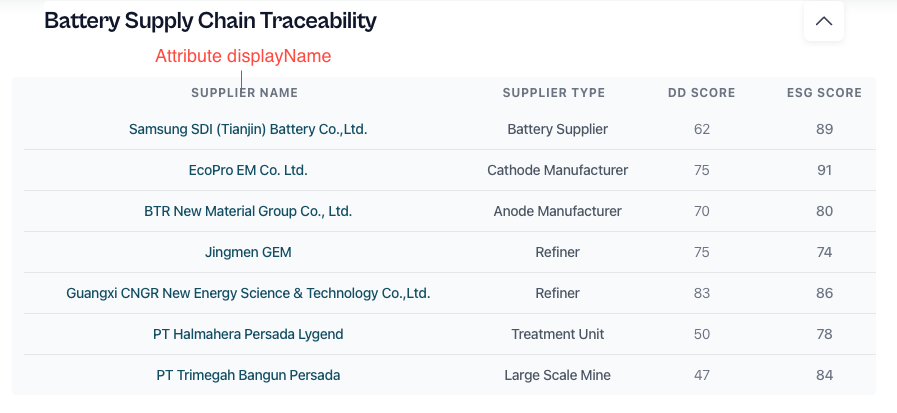Click the Supplier Name column header
Image resolution: width=897 pixels, height=413 pixels.
(x=245, y=93)
